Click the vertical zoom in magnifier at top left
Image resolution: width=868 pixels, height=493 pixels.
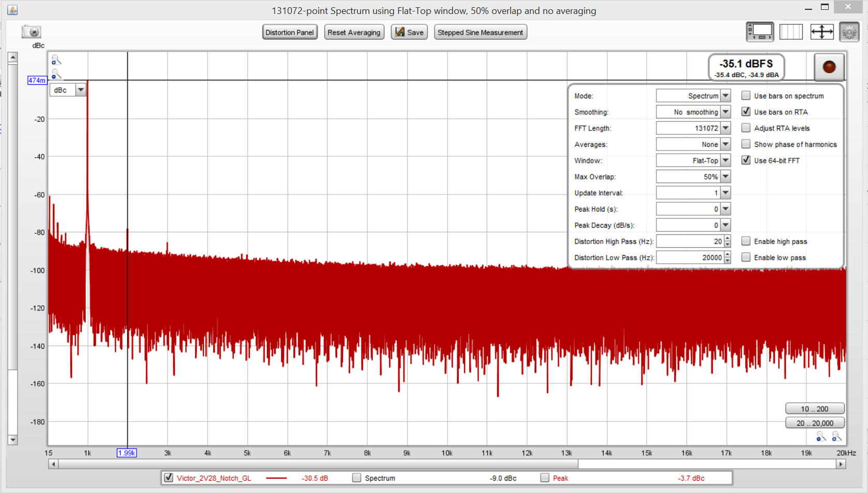[56, 60]
